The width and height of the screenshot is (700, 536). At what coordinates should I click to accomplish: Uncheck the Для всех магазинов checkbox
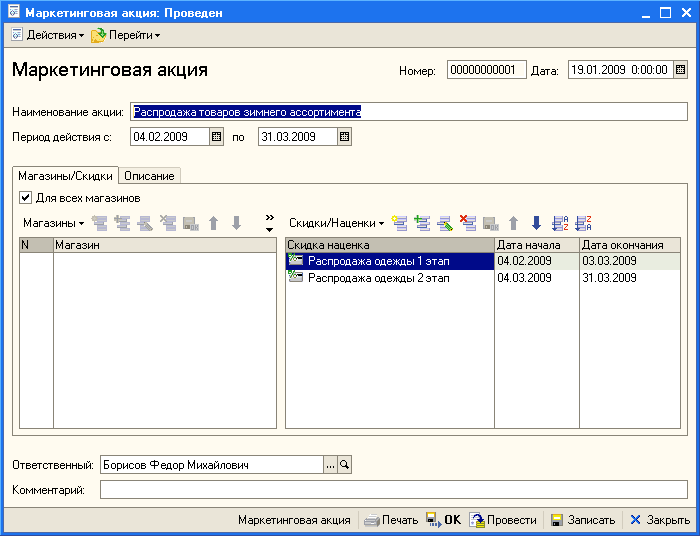pyautogui.click(x=26, y=198)
